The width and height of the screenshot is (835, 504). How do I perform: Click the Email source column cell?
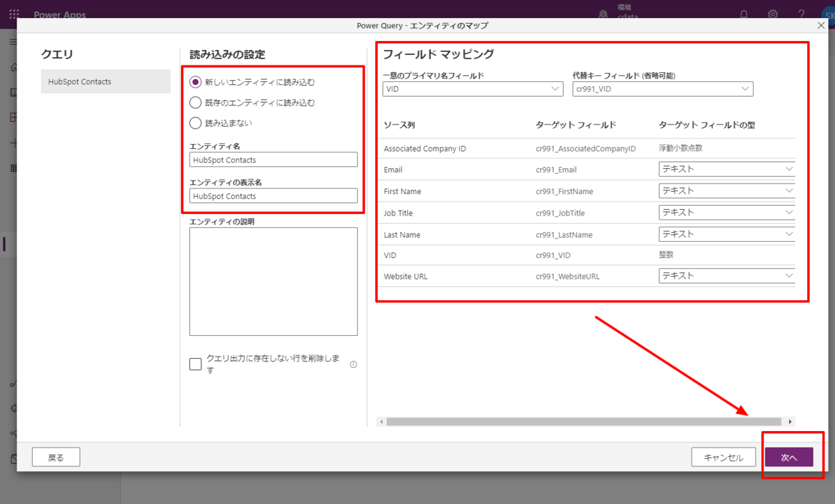tap(393, 170)
